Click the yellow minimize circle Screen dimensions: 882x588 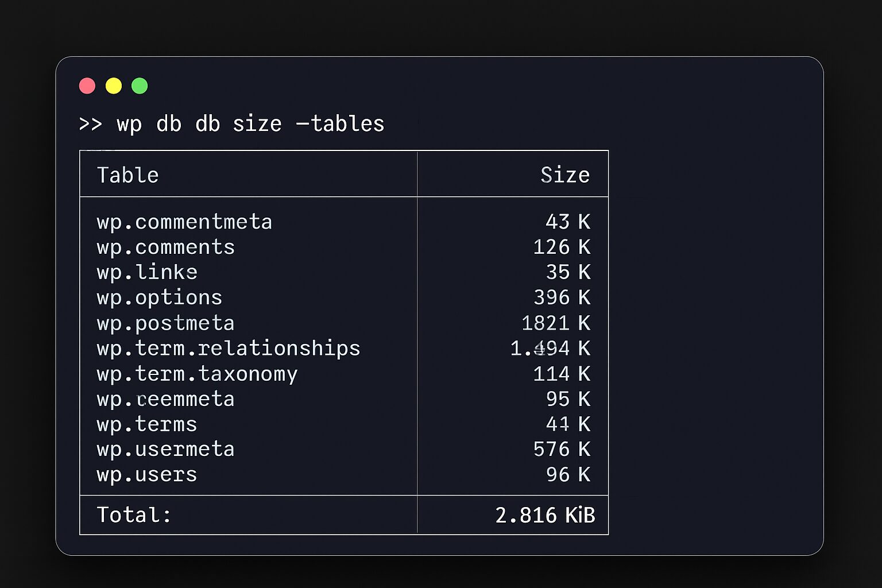113,86
